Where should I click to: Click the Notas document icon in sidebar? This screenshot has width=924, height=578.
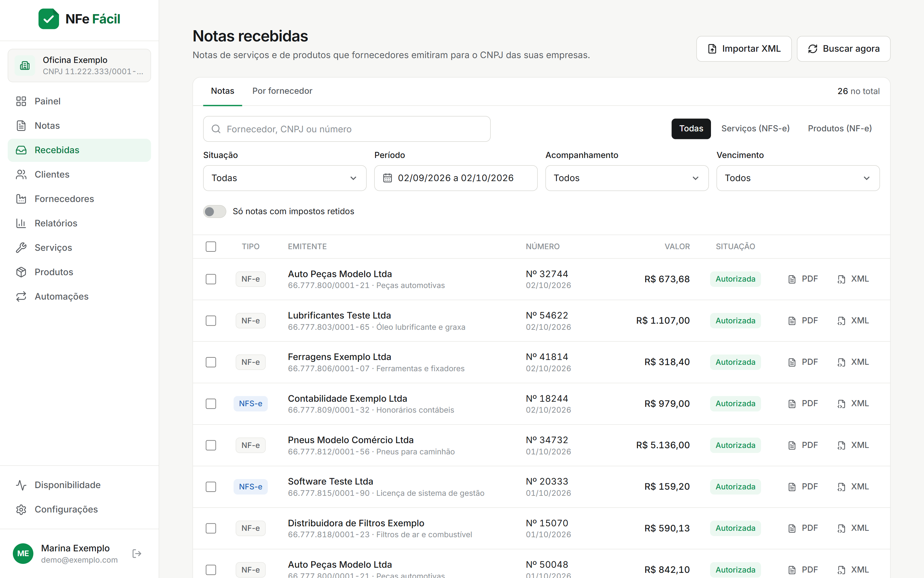(21, 126)
